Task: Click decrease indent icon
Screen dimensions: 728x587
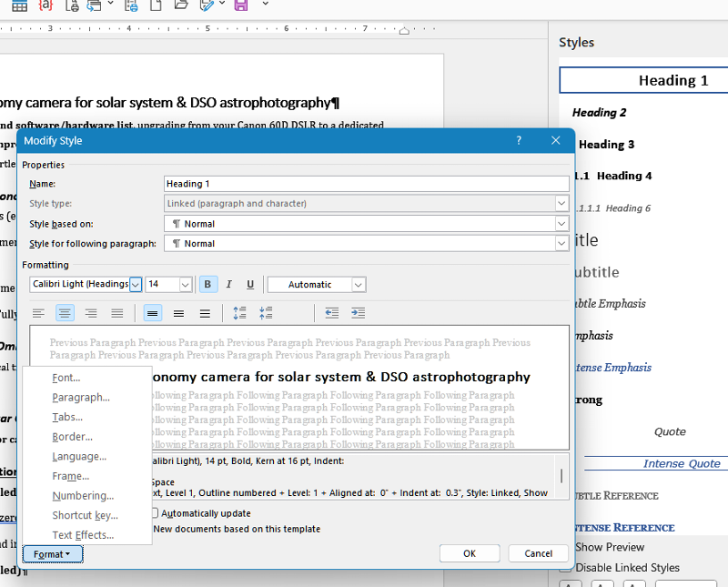Action: click(331, 313)
